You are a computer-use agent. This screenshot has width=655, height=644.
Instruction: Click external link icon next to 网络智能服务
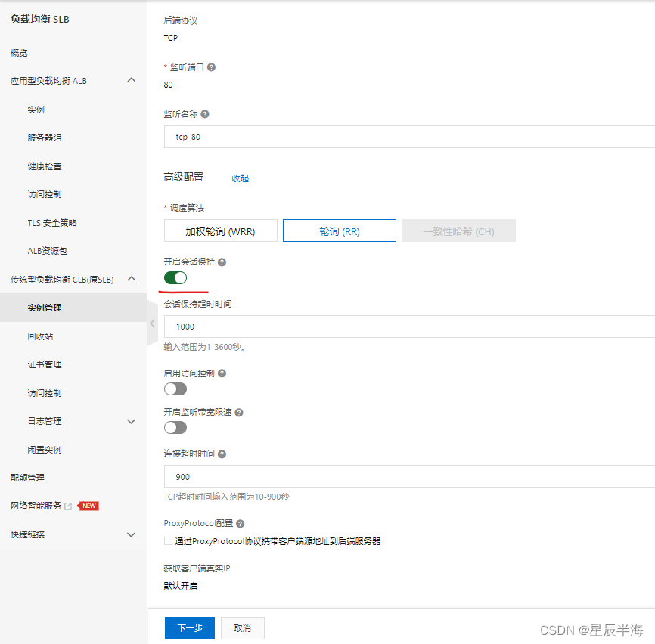[68, 506]
